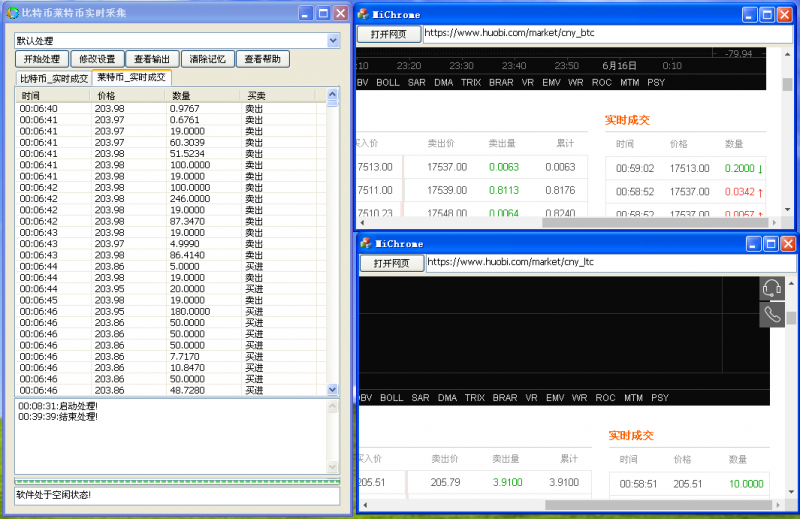Select BRAR indicator in BTC chart

(x=501, y=82)
